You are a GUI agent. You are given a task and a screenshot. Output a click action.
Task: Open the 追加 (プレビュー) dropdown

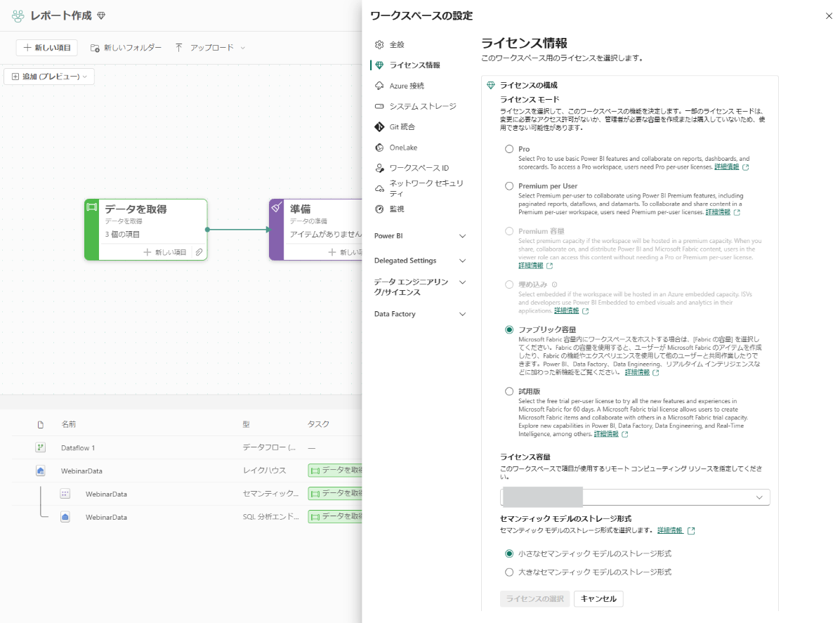click(49, 77)
